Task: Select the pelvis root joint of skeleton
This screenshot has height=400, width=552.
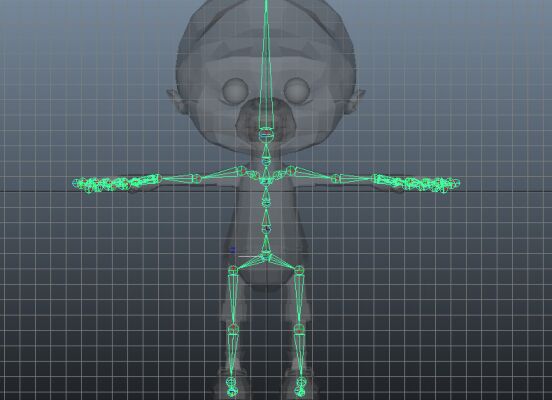Action: 266,255
